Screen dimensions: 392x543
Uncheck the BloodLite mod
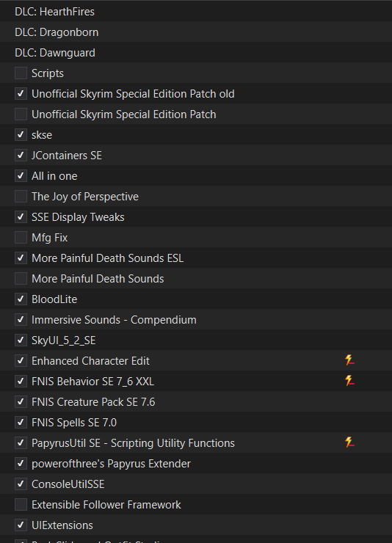21,299
